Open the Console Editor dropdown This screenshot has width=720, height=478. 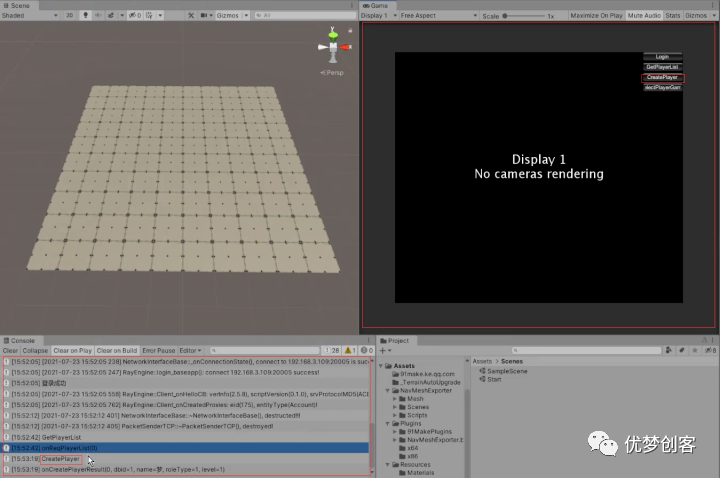pos(190,350)
